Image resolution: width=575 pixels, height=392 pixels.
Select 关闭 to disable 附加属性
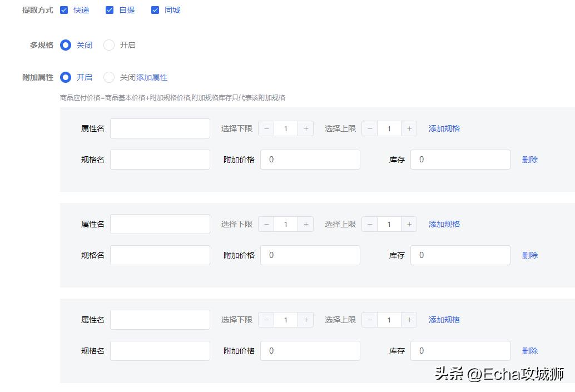(109, 77)
